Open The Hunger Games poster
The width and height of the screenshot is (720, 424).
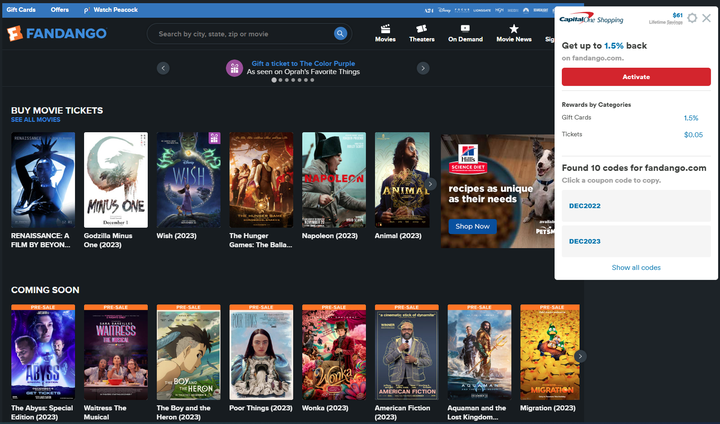pyautogui.click(x=261, y=180)
